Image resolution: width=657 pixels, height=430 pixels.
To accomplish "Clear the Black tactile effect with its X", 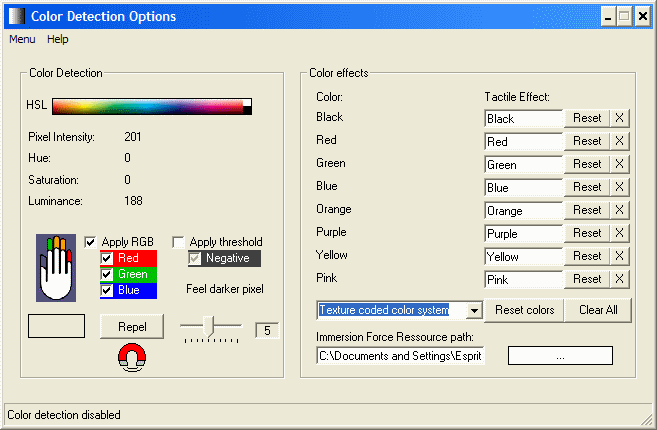I will coord(619,118).
